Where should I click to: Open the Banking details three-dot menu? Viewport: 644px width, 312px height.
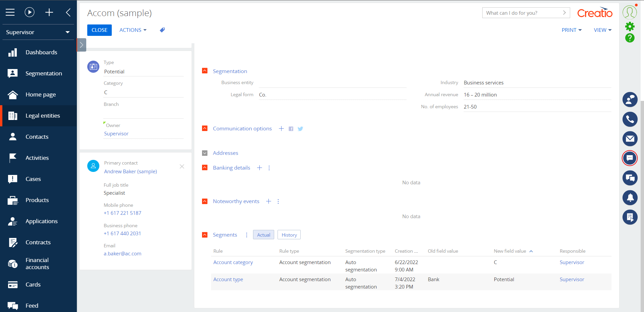[269, 168]
